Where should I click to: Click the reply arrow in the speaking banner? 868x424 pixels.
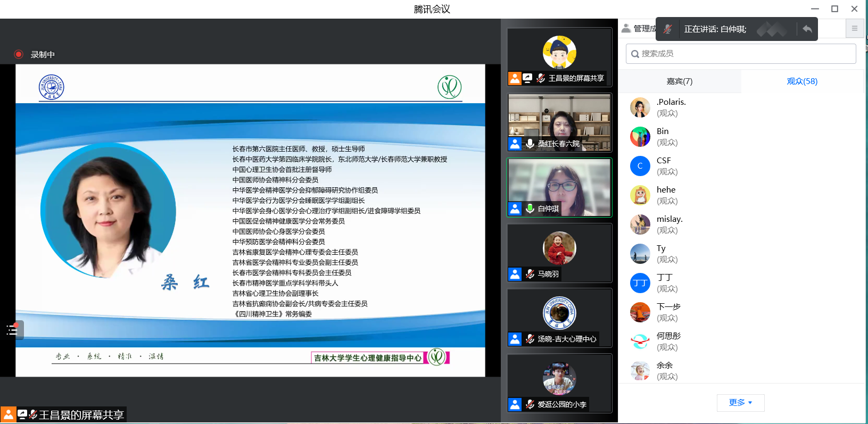tap(807, 29)
